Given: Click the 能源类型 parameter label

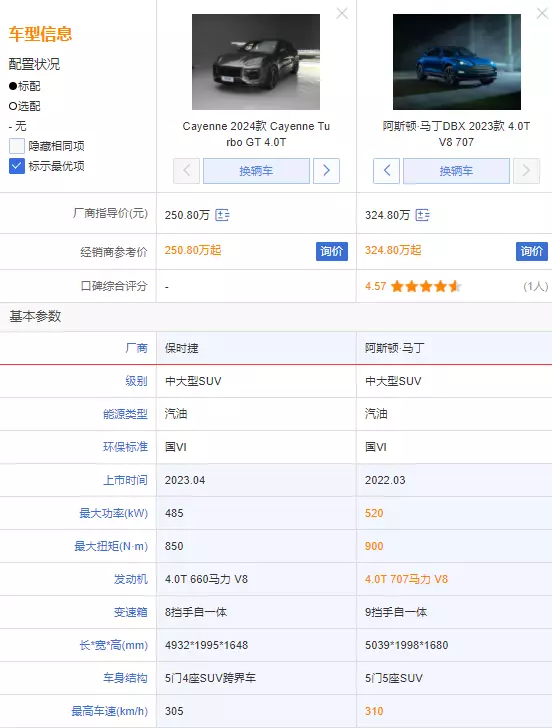Looking at the screenshot, I should point(125,414).
